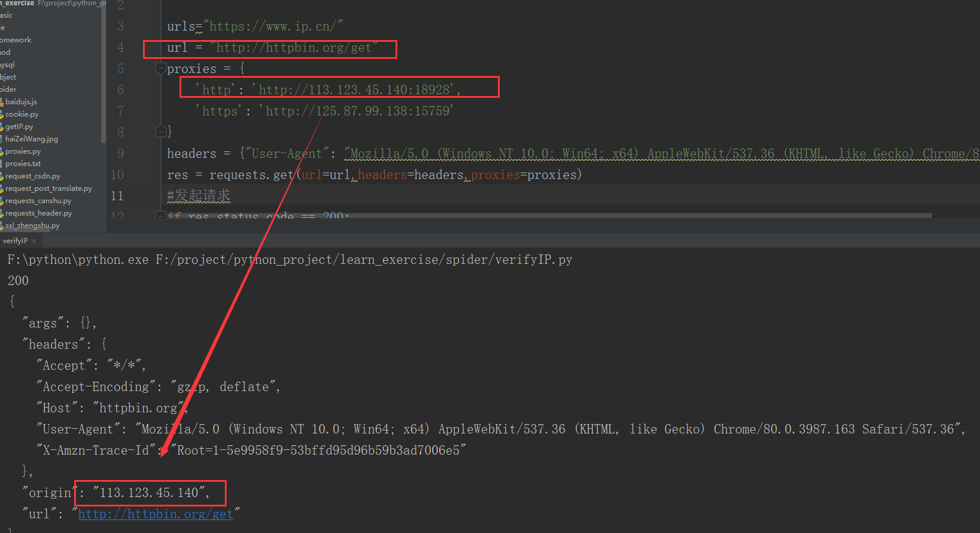Open baidujs.js in the project tree
The width and height of the screenshot is (980, 533).
21,102
